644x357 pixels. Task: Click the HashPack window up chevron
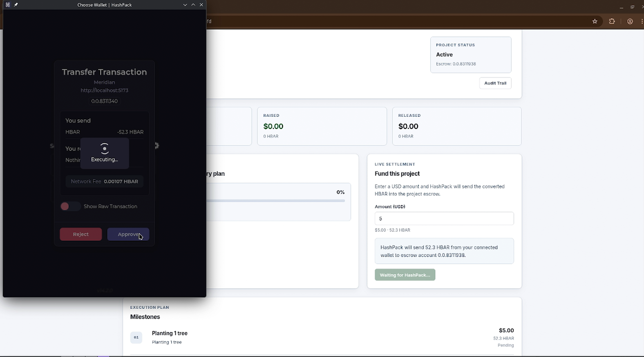point(193,5)
